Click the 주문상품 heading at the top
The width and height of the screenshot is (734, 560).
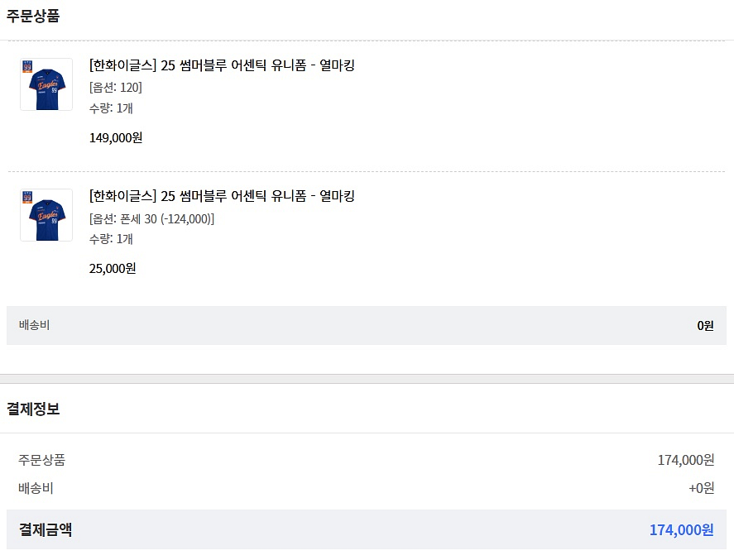coord(33,16)
